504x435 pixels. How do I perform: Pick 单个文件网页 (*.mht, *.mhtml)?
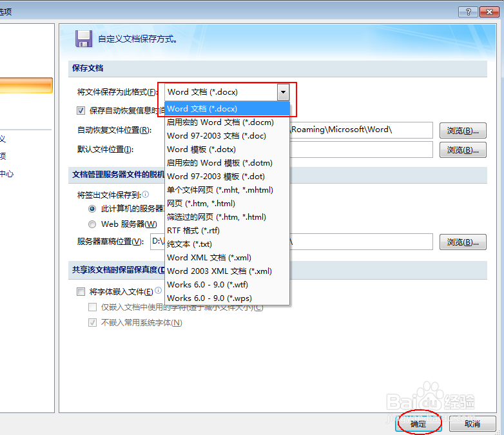click(227, 189)
